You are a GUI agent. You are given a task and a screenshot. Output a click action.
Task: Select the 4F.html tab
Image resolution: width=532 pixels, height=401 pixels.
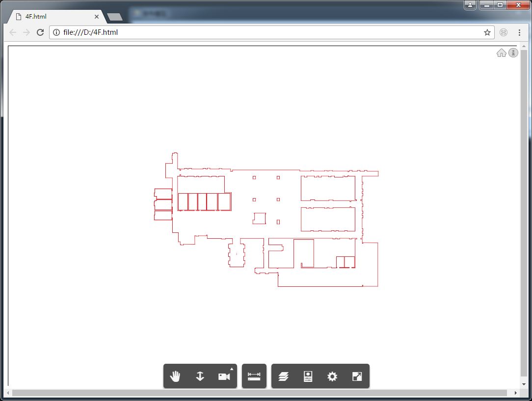click(56, 16)
